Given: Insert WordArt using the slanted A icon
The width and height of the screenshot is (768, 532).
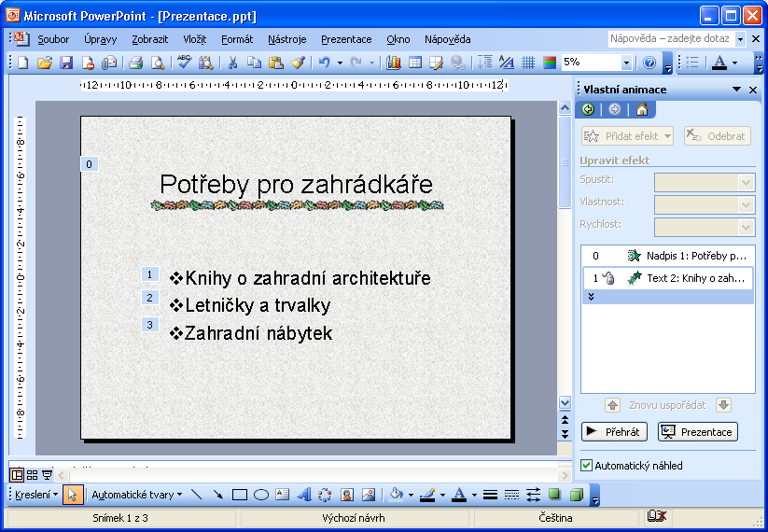Looking at the screenshot, I should coord(304,495).
